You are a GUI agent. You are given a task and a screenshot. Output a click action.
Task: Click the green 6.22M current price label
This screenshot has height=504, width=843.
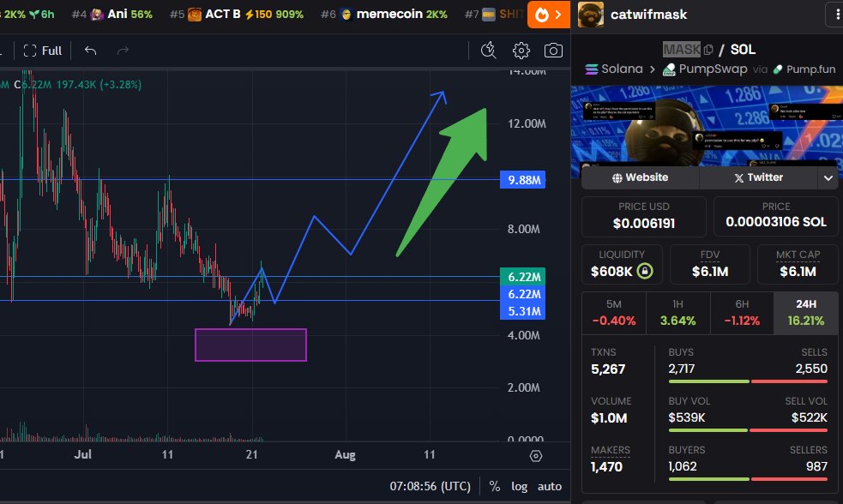click(523, 276)
